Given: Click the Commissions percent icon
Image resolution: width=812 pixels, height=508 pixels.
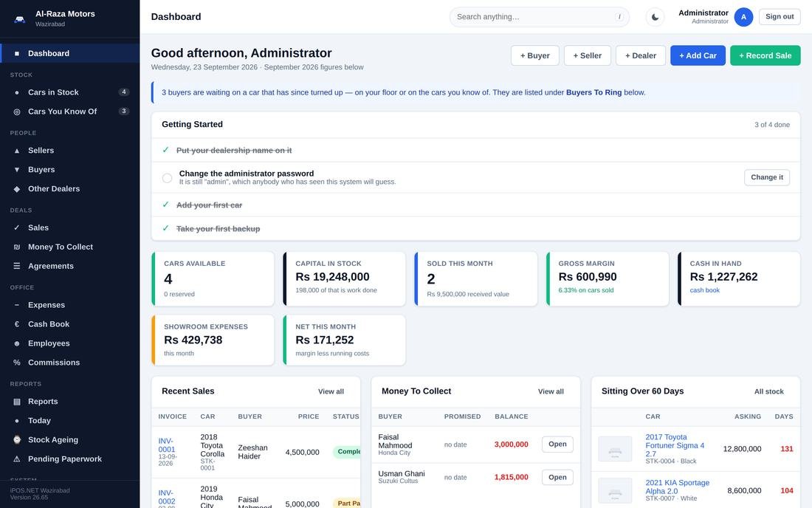Looking at the screenshot, I should [16, 363].
